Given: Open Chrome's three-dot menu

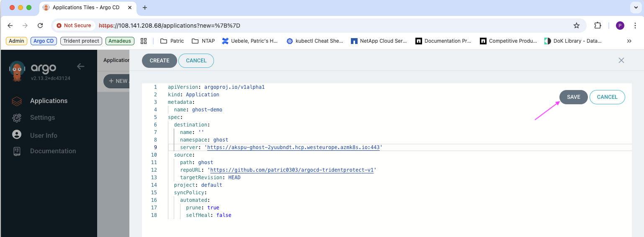Looking at the screenshot, I should tap(635, 26).
